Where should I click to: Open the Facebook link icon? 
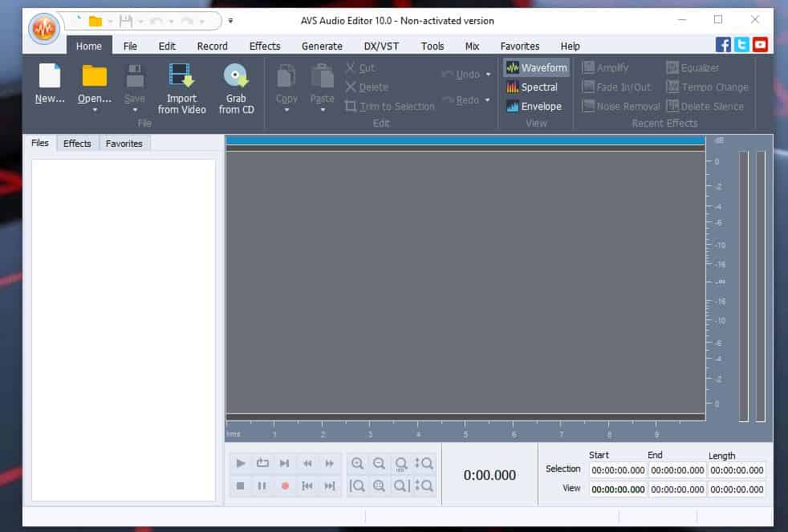pyautogui.click(x=723, y=45)
